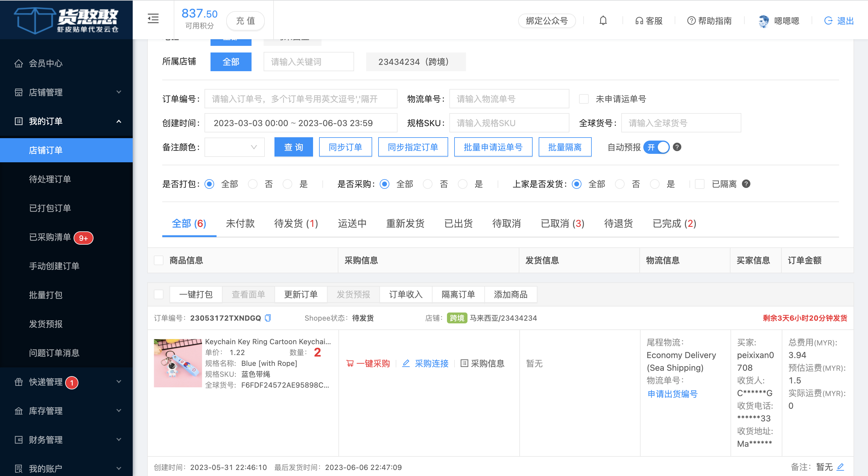The height and width of the screenshot is (476, 868).
Task: Click help icon beside 自动预报 toggle
Action: (677, 147)
